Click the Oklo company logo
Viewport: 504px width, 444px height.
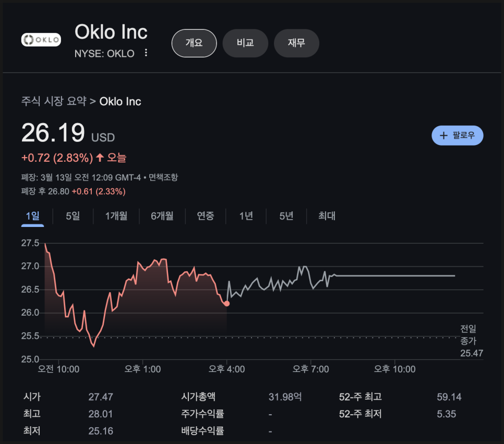[x=41, y=40]
